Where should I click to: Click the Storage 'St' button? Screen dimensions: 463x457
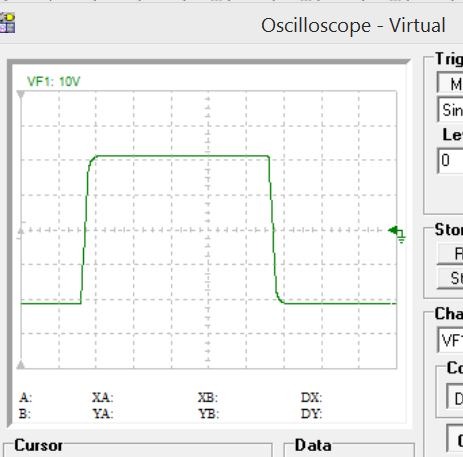point(450,278)
